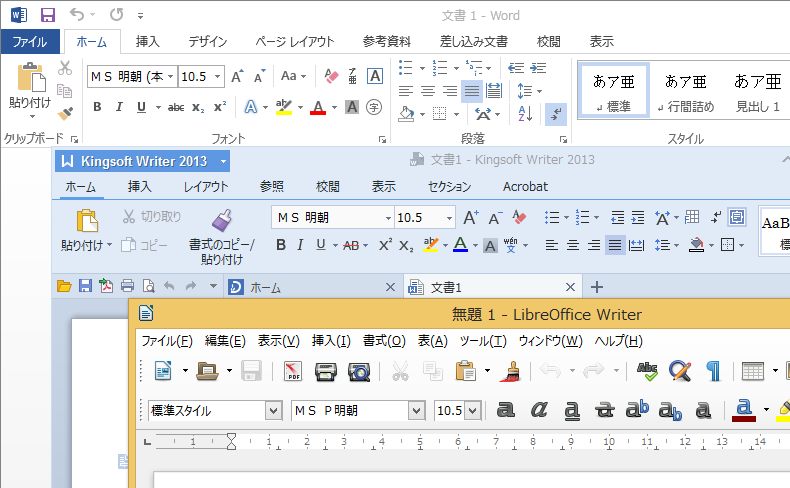Toggle LibreOffice italic a button
The width and height of the screenshot is (790, 488).
click(x=539, y=410)
